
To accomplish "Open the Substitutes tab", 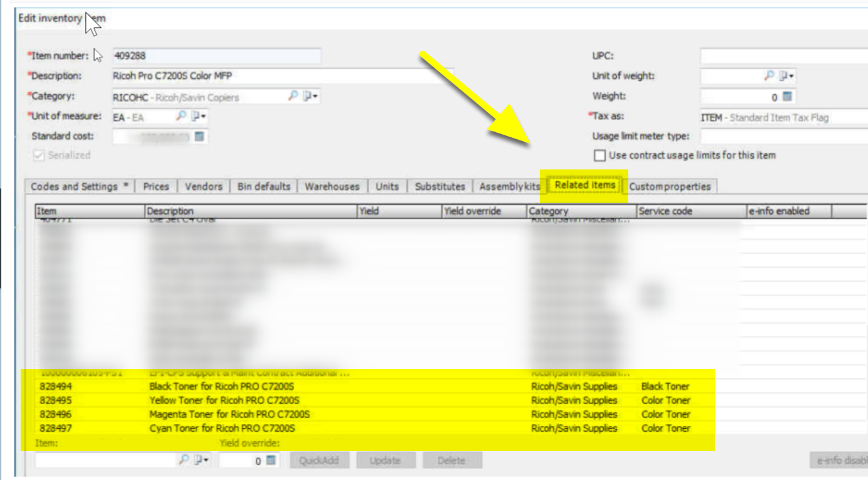I will click(440, 186).
